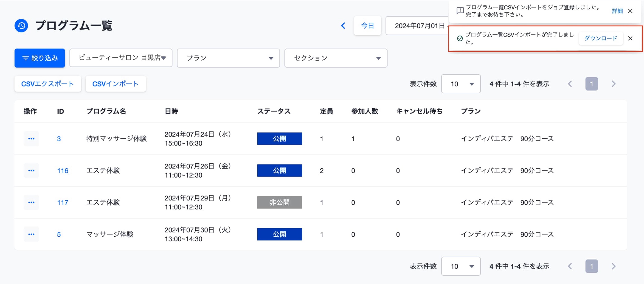The width and height of the screenshot is (644, 285).
Task: Click 特別マッサージ体験 program name
Action: [116, 139]
